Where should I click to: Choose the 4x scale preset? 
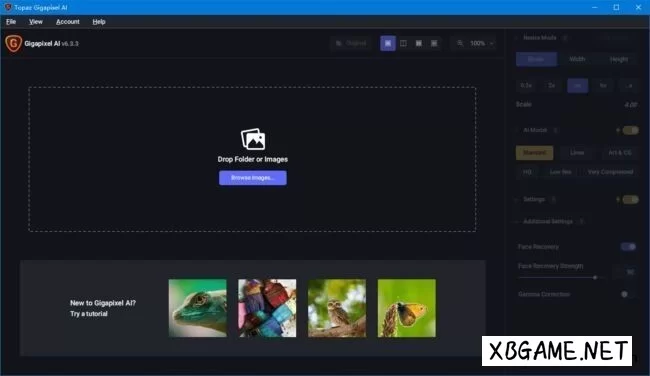pos(577,85)
